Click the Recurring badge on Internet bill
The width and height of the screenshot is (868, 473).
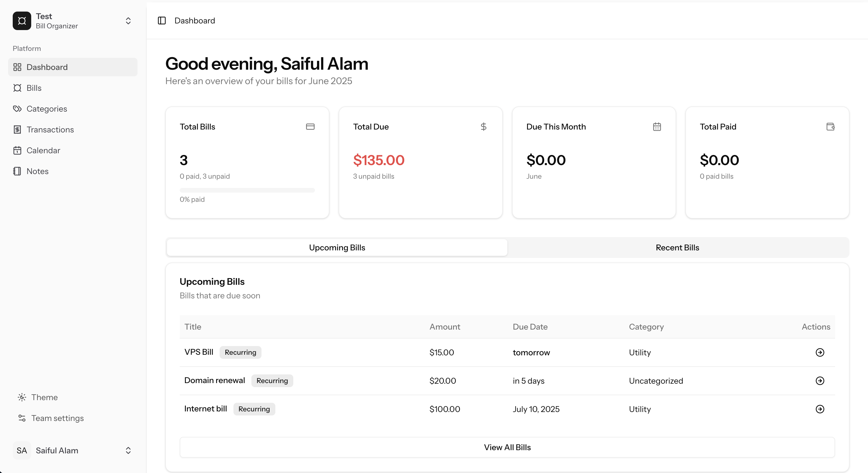[x=254, y=409]
